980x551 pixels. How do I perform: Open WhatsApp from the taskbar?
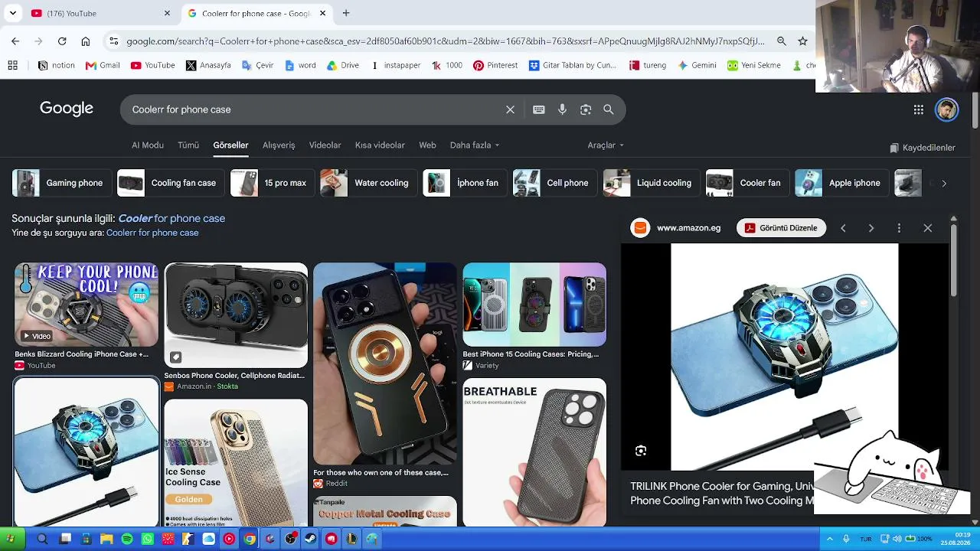pos(148,539)
